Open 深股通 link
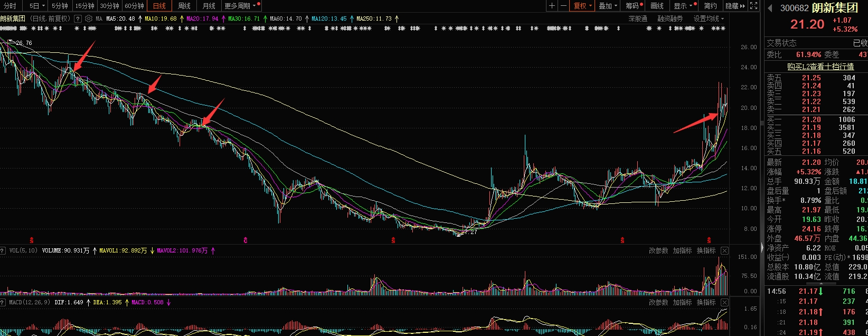868x336 pixels. 638,18
